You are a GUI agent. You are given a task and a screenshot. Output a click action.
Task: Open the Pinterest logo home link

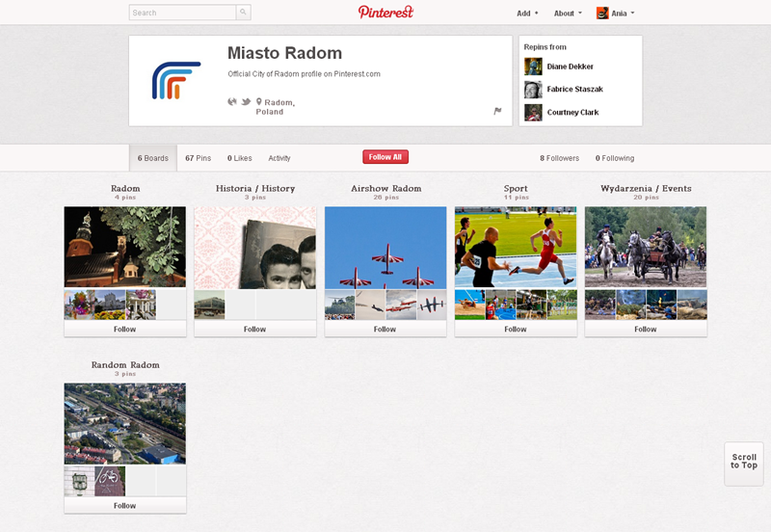pos(385,13)
